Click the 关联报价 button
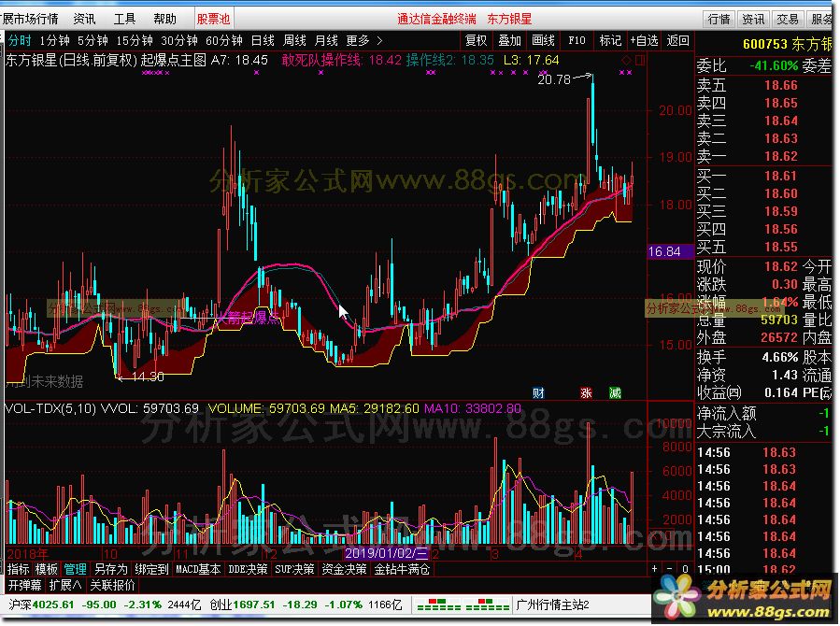 coord(112,585)
